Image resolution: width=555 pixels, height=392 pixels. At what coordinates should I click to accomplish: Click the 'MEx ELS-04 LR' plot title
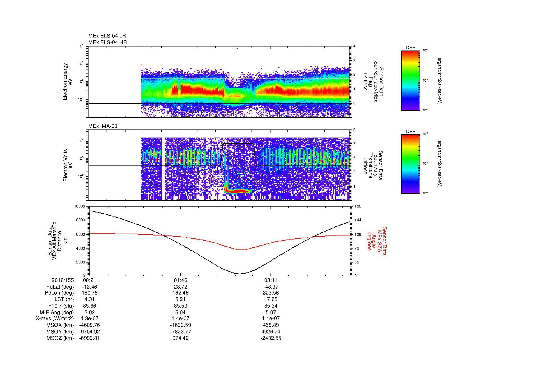click(107, 36)
